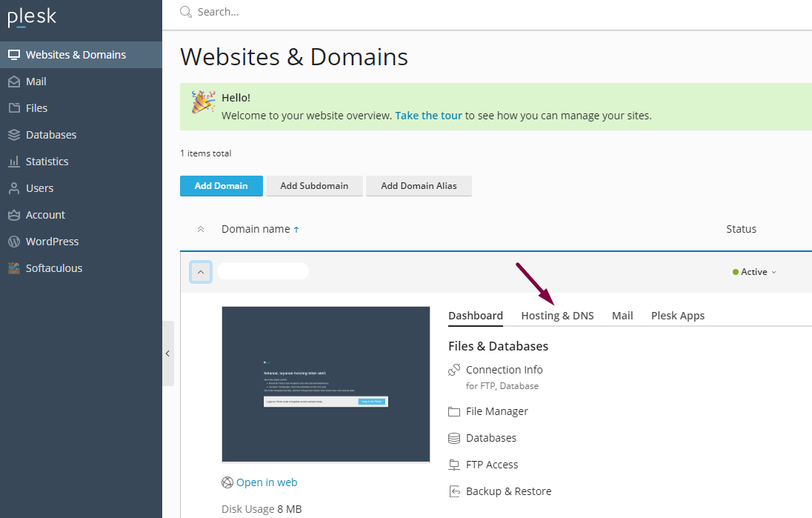The image size is (812, 518).
Task: Open FTP Access settings
Action: [x=491, y=464]
